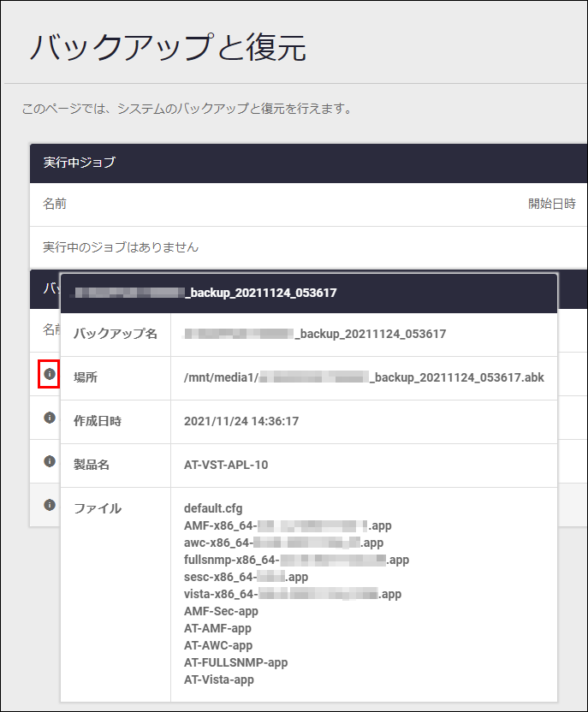Click the 実行中ジョブ panel header
The height and width of the screenshot is (712, 588).
coord(80,163)
